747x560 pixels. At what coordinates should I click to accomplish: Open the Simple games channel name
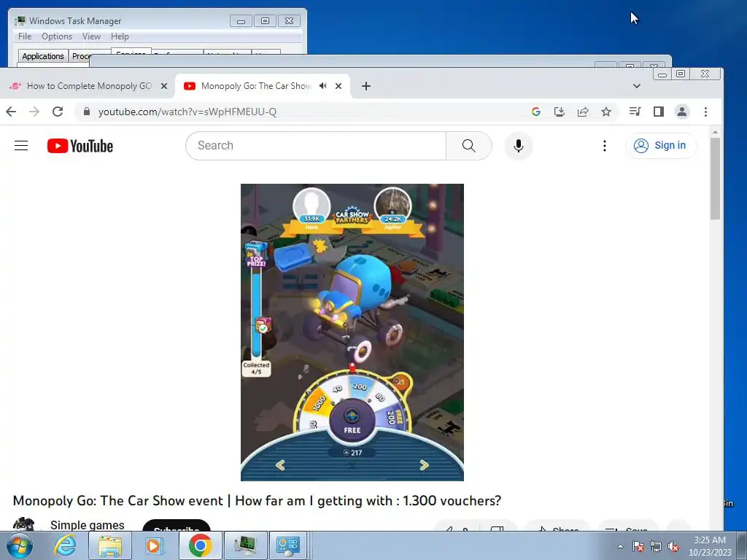tap(88, 525)
